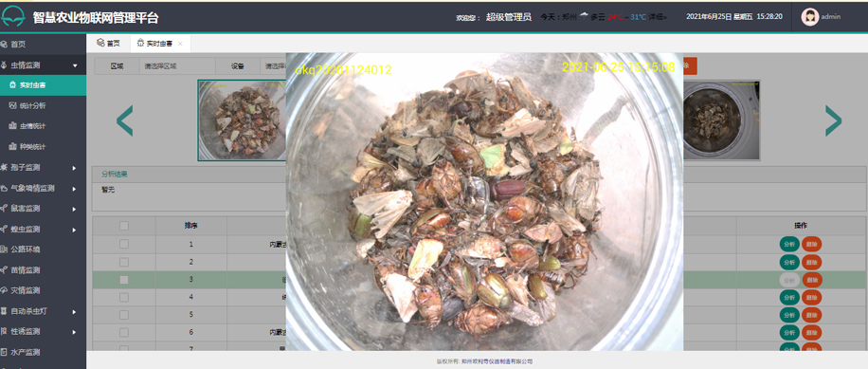Click the platform logo icon
This screenshot has width=868, height=369.
tap(13, 17)
